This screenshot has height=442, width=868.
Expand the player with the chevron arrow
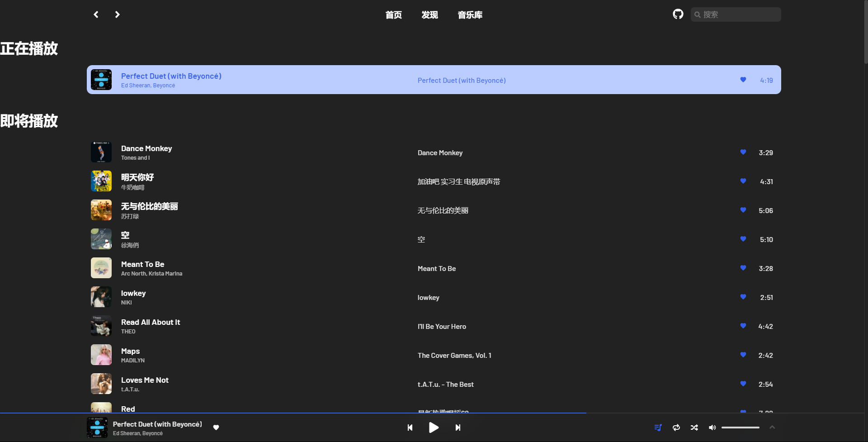pos(772,427)
